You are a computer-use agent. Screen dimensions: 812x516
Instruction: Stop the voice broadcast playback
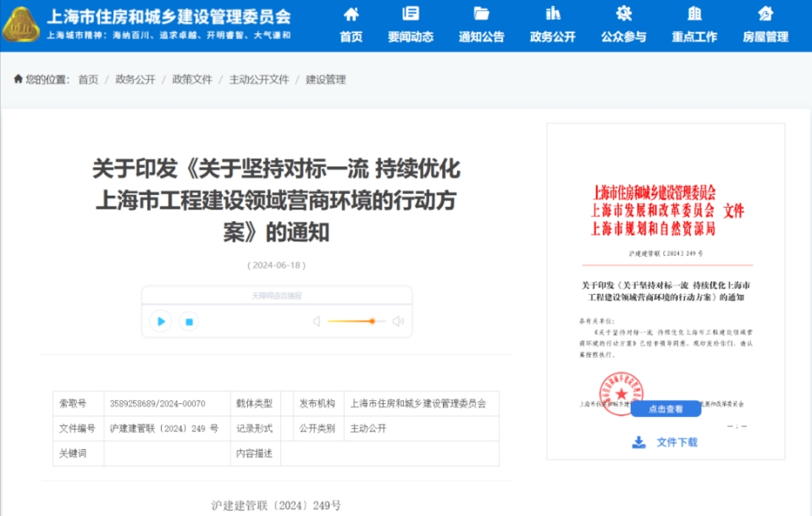coord(190,321)
